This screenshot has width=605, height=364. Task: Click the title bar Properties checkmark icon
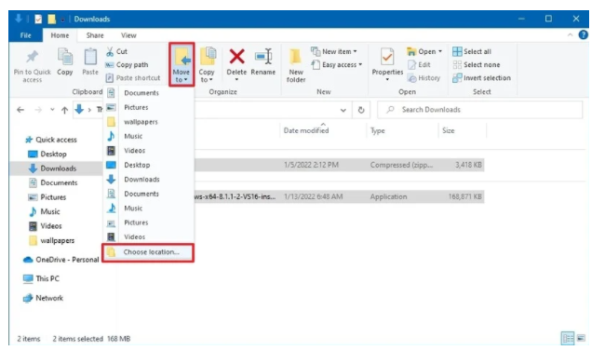38,19
